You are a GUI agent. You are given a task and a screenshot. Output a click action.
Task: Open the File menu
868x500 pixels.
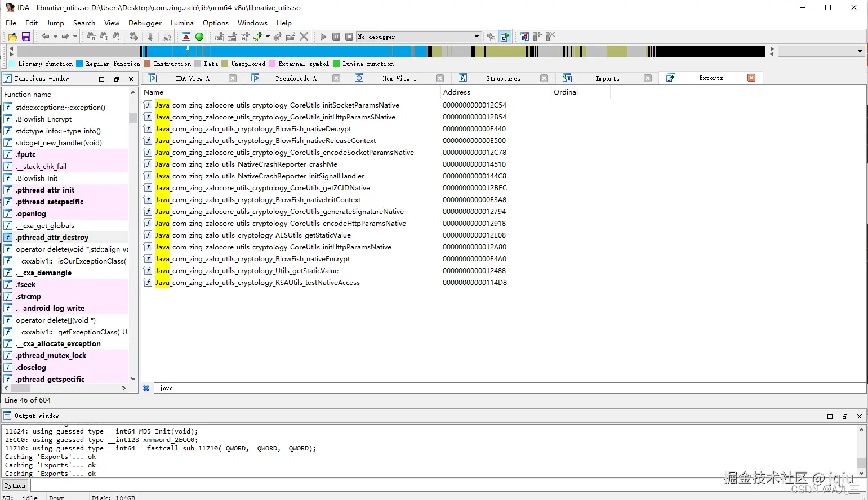(11, 23)
